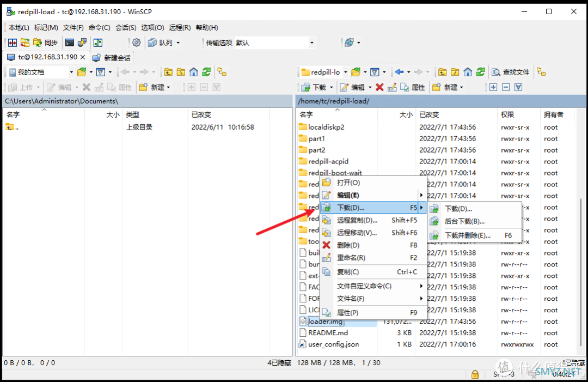Select user_config.json file
This screenshot has height=382, width=588.
click(333, 344)
